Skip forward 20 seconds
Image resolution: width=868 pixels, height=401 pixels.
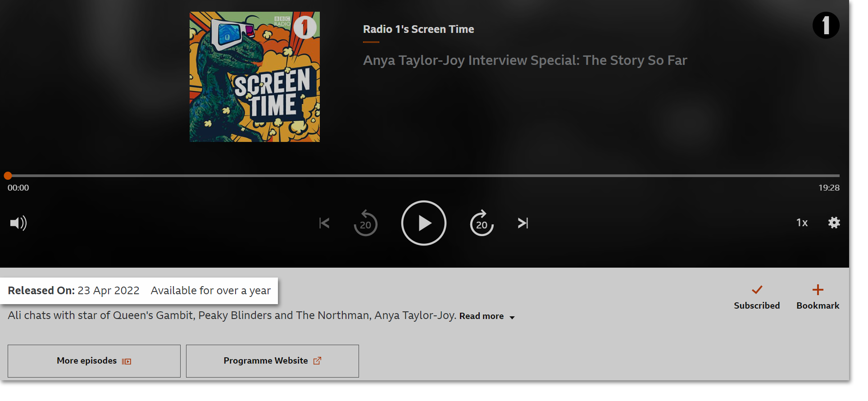(482, 223)
